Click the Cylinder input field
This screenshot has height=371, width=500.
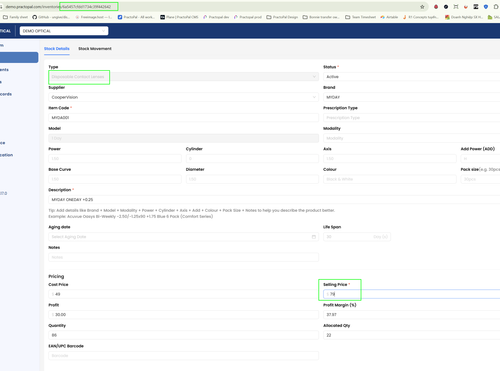(252, 159)
